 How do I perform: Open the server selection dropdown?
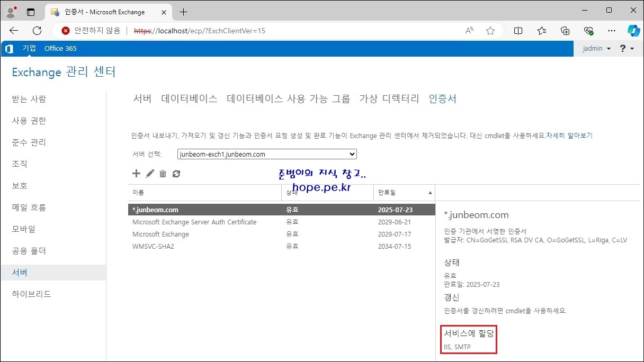tap(267, 155)
